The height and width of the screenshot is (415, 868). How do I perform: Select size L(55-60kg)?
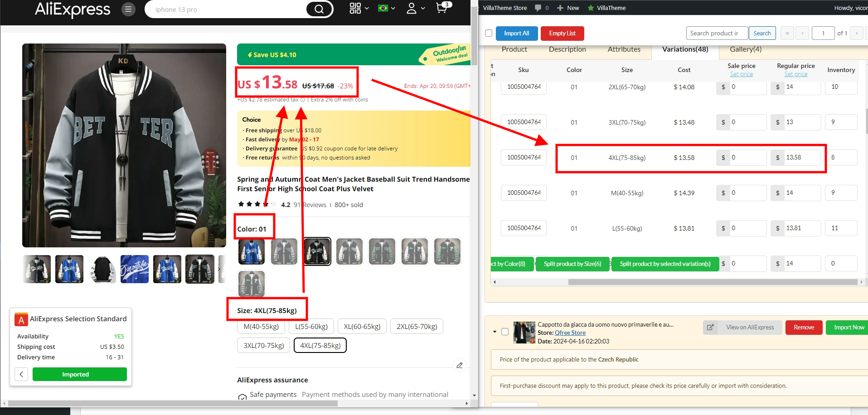pyautogui.click(x=311, y=327)
